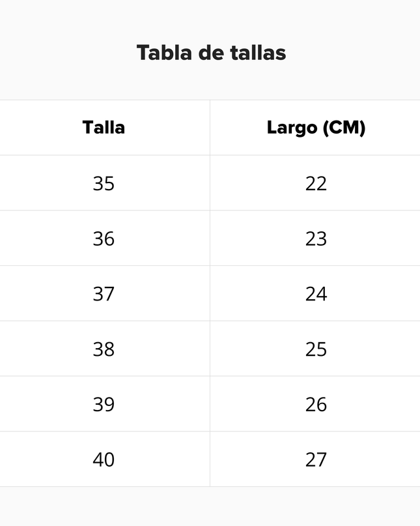Click the 25 cm length cell
This screenshot has height=526, width=420.
click(x=316, y=349)
